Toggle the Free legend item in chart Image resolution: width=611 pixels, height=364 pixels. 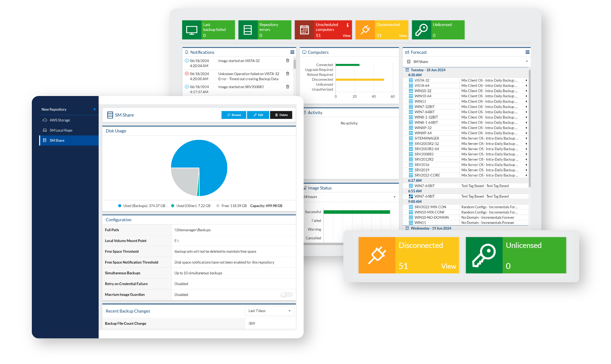(231, 206)
